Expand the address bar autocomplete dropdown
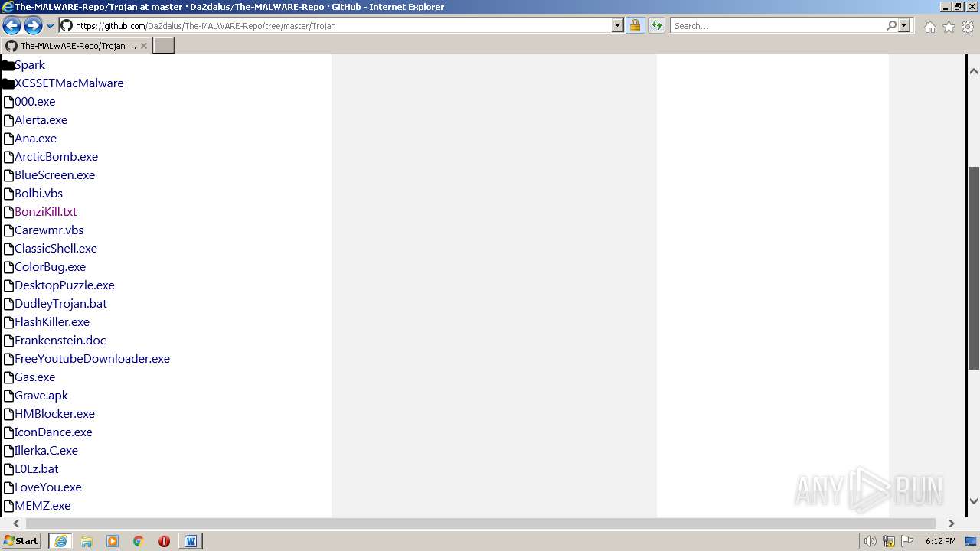Viewport: 980px width, 551px height. click(618, 25)
